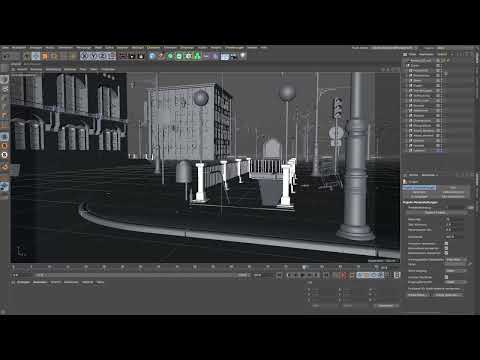Click the viewport maximize icon at top right
The image size is (480, 360).
point(397,69)
